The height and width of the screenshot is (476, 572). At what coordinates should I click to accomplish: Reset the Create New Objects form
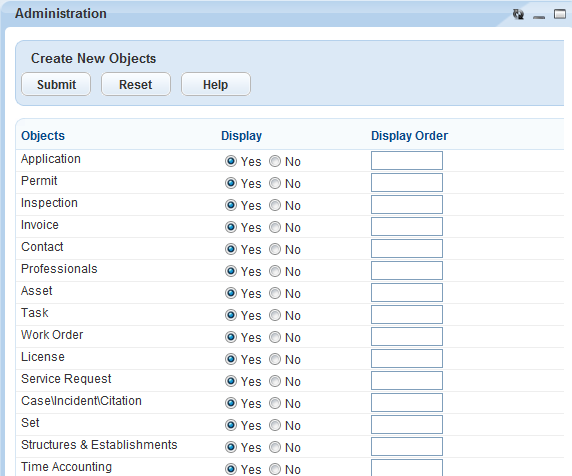point(136,84)
